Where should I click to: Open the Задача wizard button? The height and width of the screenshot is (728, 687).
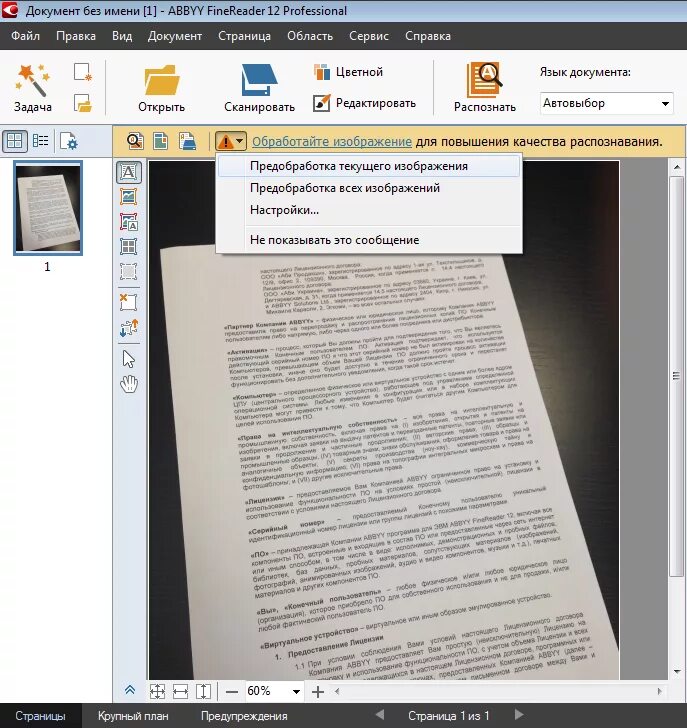(x=32, y=88)
